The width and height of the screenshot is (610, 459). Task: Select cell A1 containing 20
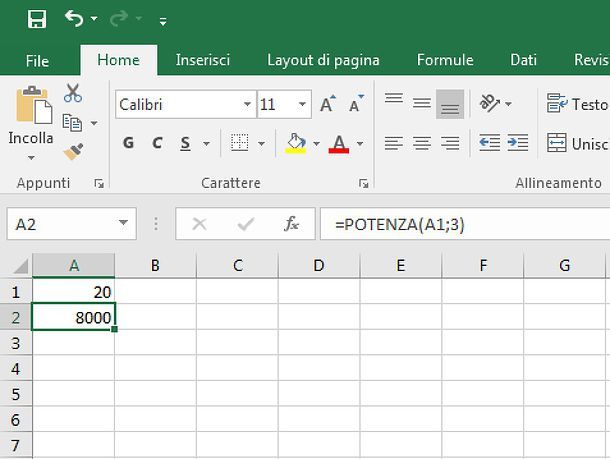[74, 291]
